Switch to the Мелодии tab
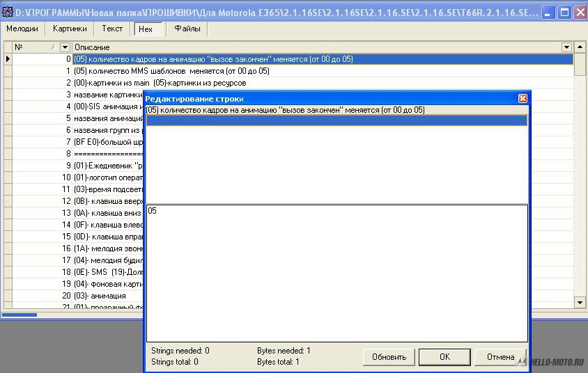588x373 pixels. (x=22, y=29)
